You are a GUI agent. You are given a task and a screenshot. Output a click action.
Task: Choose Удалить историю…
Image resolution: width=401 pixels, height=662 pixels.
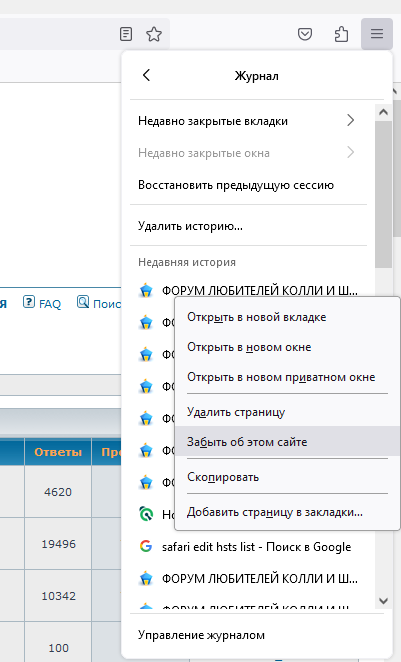(x=248, y=226)
